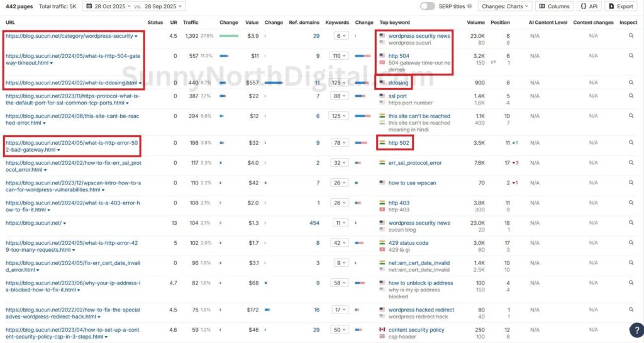The width and height of the screenshot is (644, 343).
Task: Open the info icon next to SERP titles
Action: click(x=469, y=6)
